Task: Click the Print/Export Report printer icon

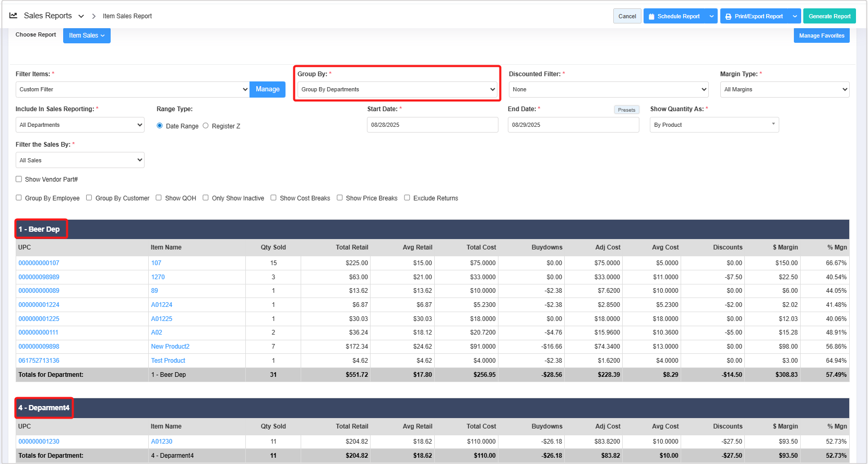Action: [728, 17]
